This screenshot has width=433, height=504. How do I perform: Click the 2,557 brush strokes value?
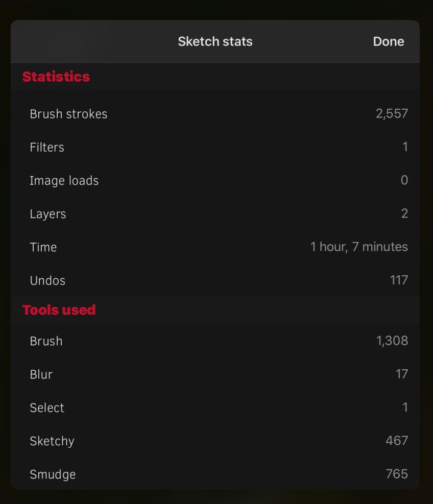[x=392, y=113]
